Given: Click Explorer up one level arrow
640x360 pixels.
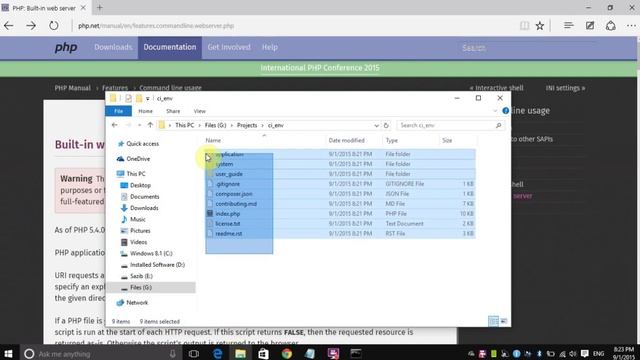Looking at the screenshot, I should pyautogui.click(x=150, y=125).
